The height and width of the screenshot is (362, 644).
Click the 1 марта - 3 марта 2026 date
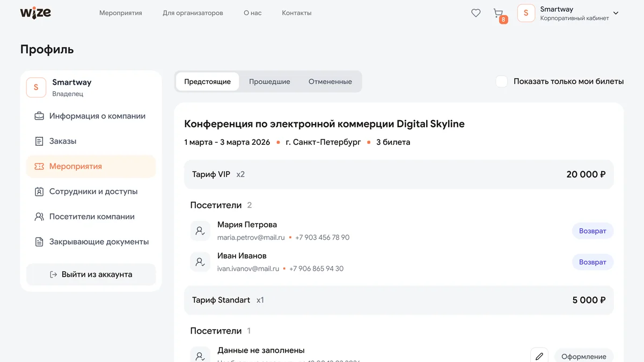[227, 143]
